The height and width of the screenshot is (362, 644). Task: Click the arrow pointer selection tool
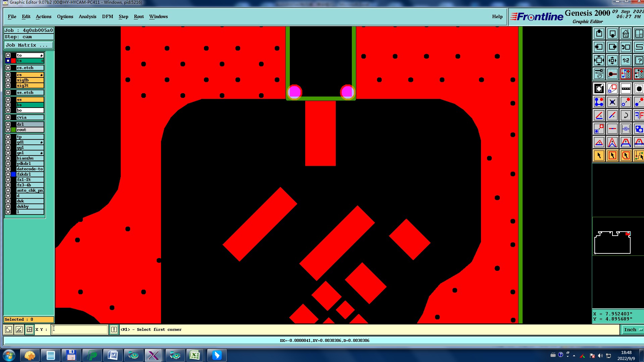pos(599,156)
